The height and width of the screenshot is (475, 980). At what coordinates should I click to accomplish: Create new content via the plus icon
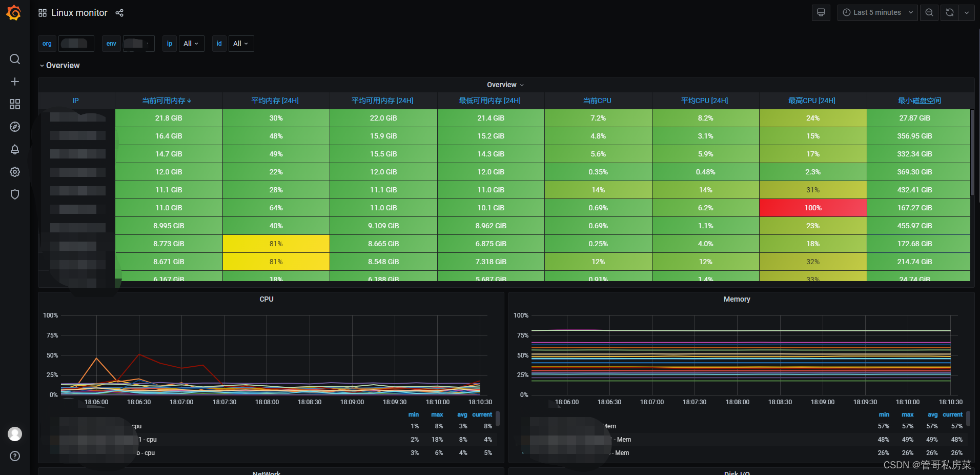[x=15, y=82]
